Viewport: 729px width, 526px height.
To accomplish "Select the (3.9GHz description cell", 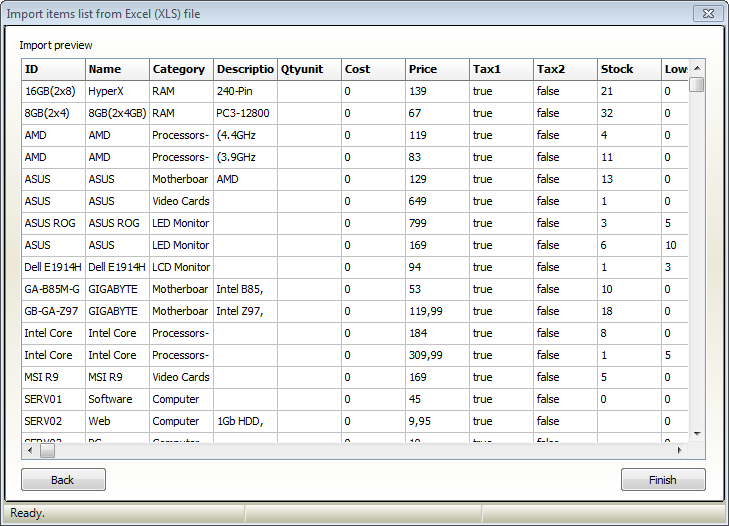I will point(245,157).
